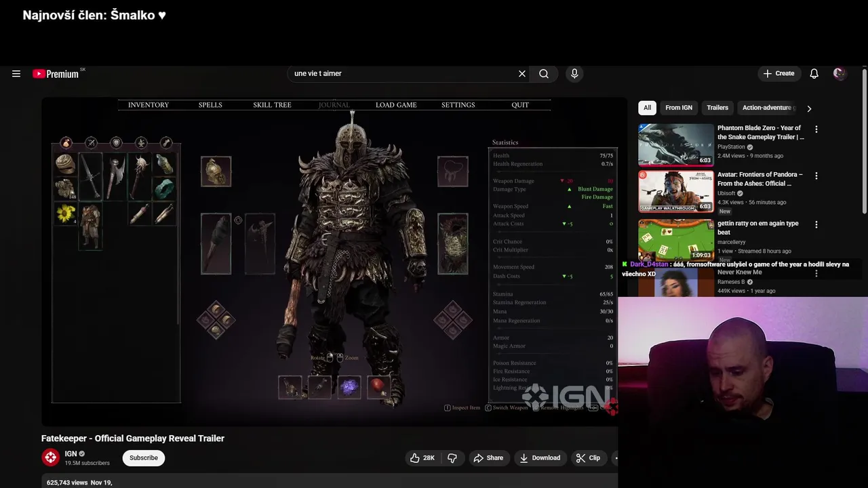
Task: Click the SPELLS tab in the video
Action: 210,105
